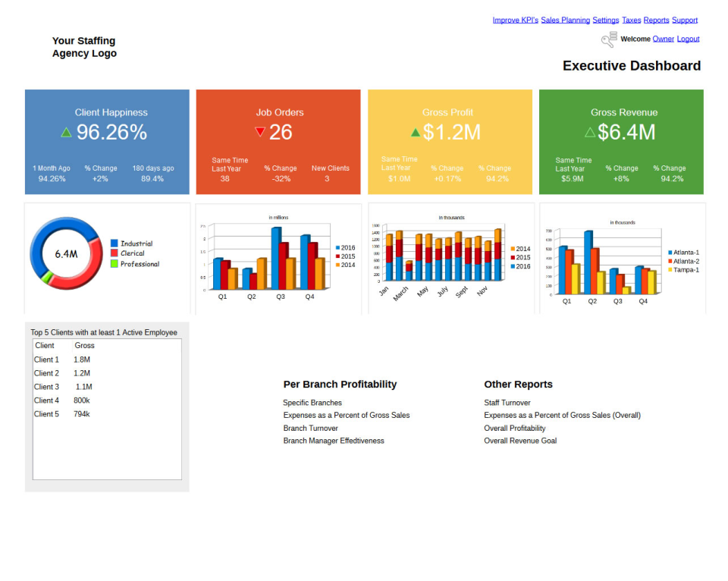Open the Branch Turnover report
The height and width of the screenshot is (581, 728).
tap(310, 428)
